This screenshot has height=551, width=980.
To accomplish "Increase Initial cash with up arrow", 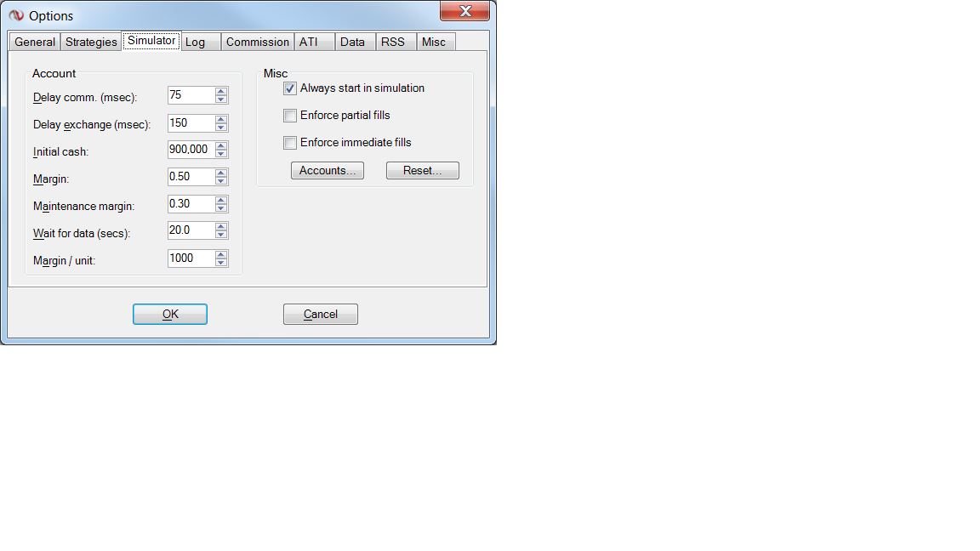I will 220,145.
